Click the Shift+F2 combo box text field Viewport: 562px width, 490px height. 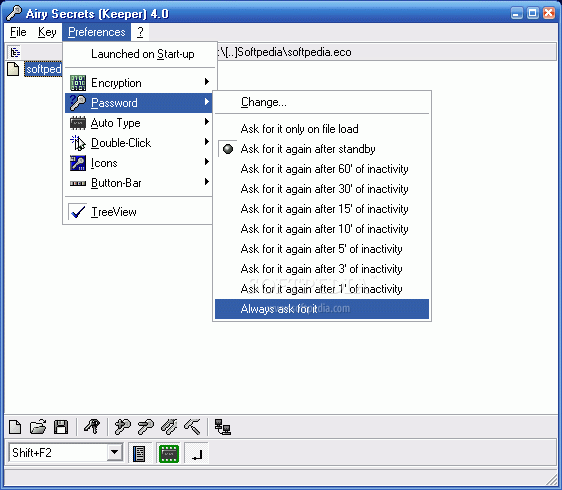click(x=58, y=453)
